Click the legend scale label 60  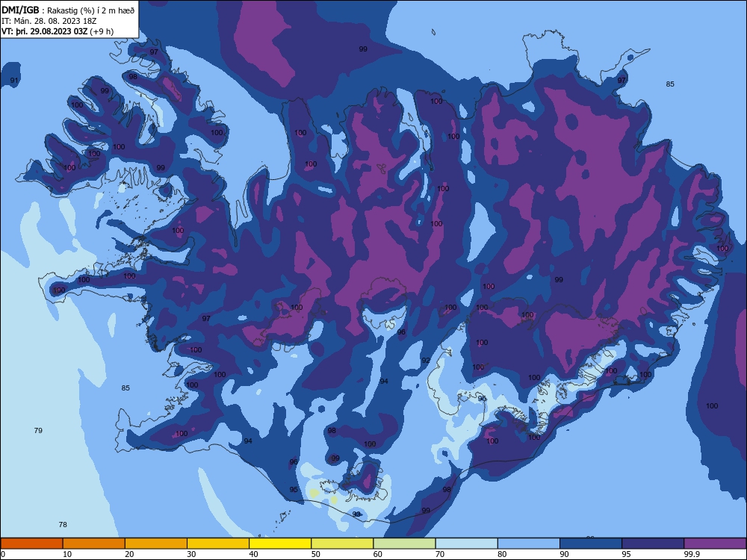[378, 554]
